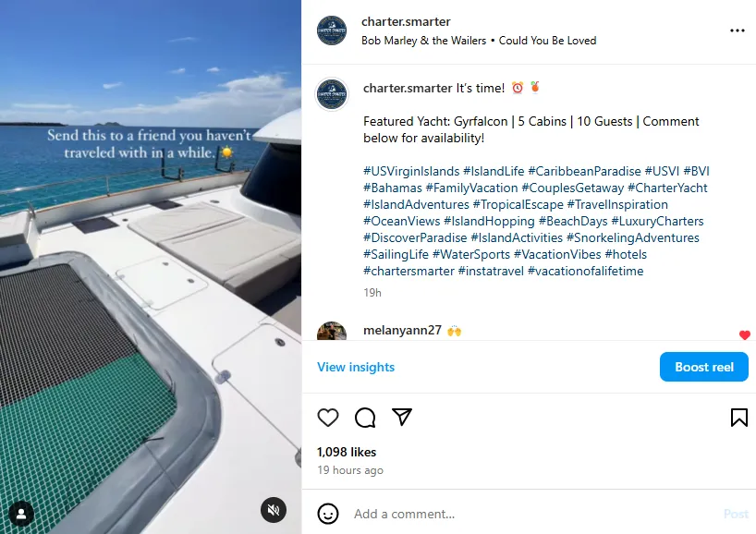Viewport: 756px width, 534px height.
Task: Click the Post comment button
Action: [x=736, y=515]
